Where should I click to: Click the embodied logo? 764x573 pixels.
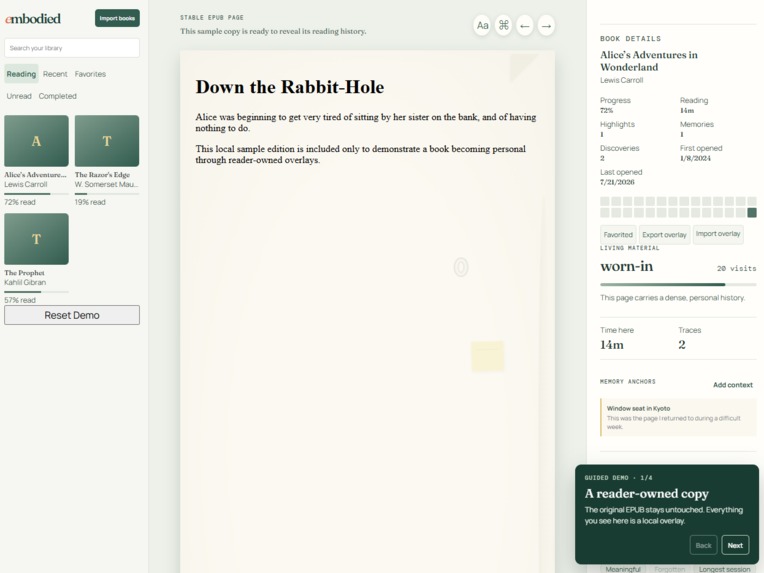coord(33,19)
